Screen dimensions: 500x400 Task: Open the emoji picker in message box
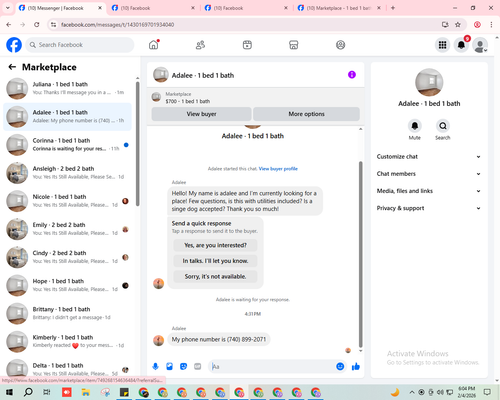tap(340, 367)
